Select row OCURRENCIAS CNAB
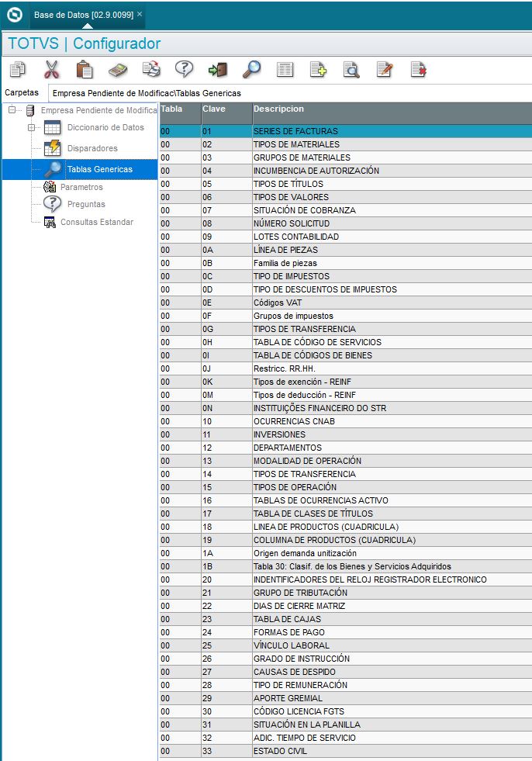 pos(346,421)
